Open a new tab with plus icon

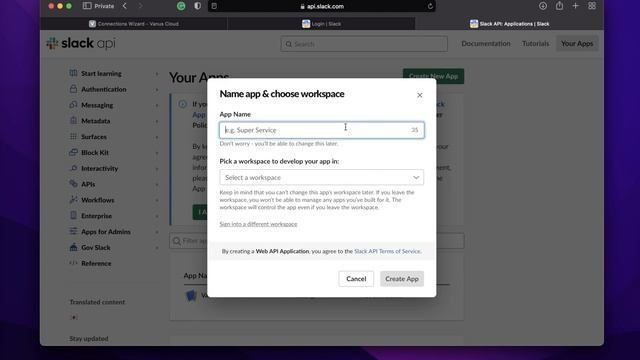click(x=576, y=6)
